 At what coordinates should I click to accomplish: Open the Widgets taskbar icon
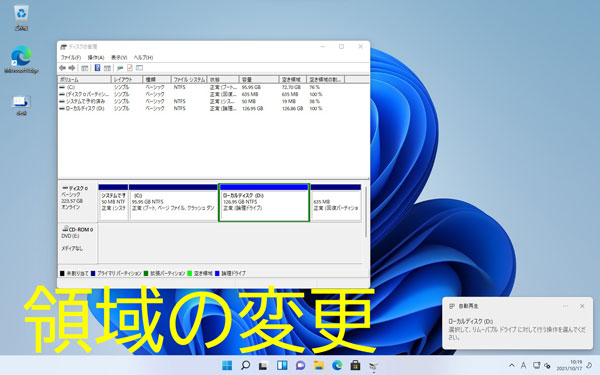[x=282, y=365]
